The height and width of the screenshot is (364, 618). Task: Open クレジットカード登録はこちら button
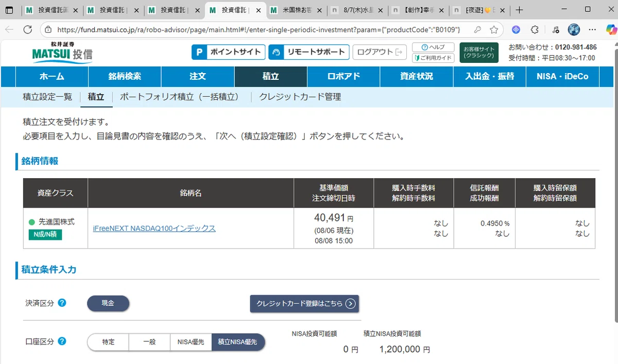304,303
